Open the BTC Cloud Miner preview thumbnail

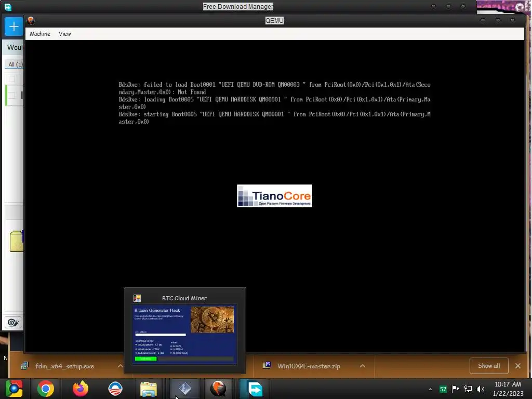(x=184, y=335)
